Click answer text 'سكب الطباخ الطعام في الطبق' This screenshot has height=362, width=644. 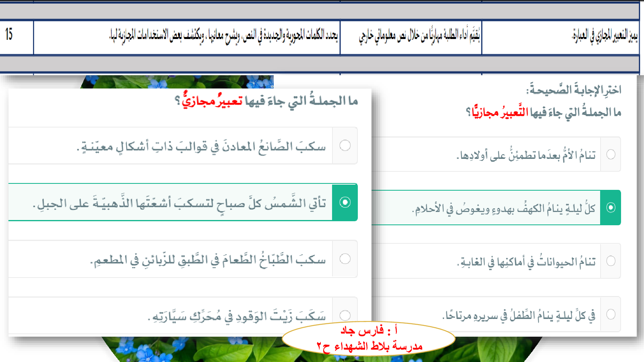tap(208, 260)
